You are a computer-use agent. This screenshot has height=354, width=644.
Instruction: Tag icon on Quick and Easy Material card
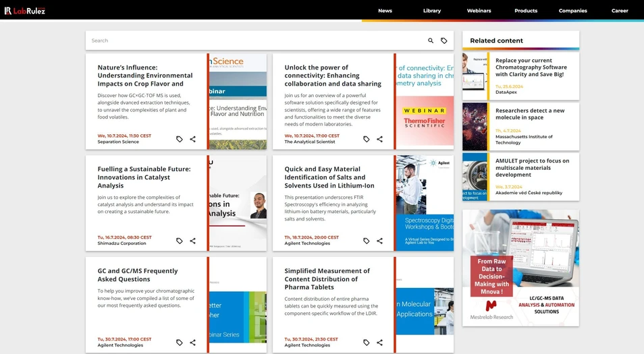point(367,241)
